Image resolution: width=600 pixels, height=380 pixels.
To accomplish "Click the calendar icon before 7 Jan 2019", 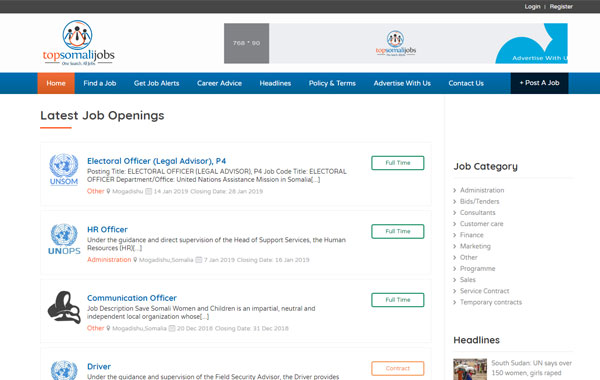I will 199,259.
